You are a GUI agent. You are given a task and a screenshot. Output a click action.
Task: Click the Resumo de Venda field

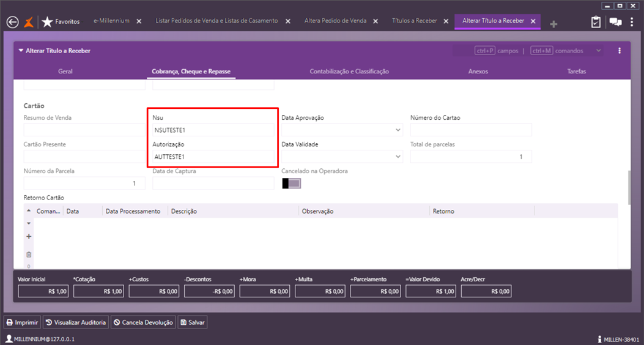(x=84, y=130)
